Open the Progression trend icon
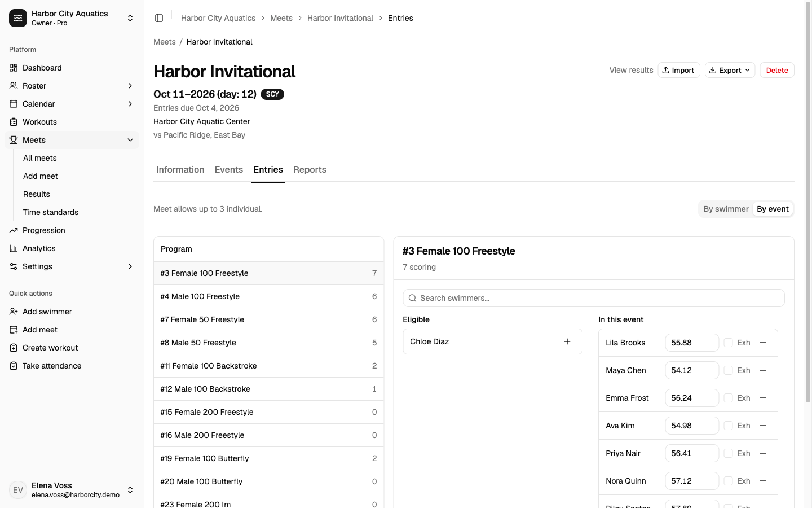This screenshot has width=812, height=508. click(14, 230)
